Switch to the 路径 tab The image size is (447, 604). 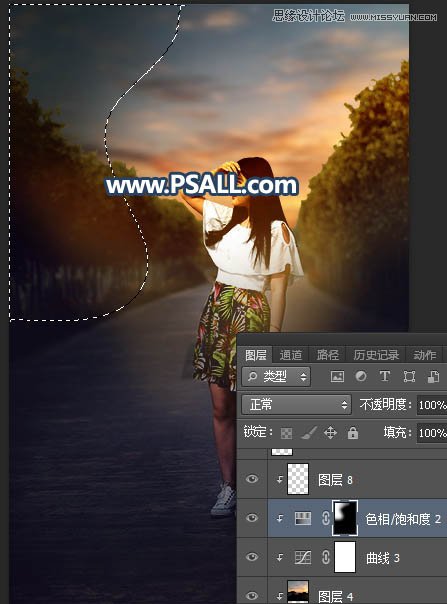[x=328, y=355]
